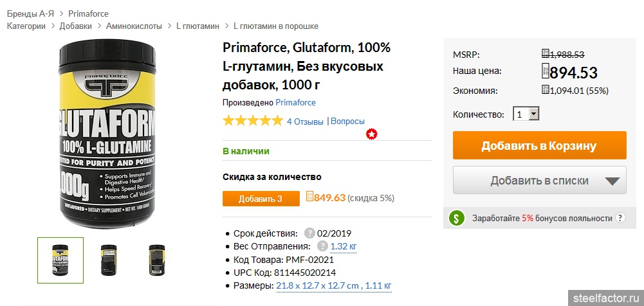Click the main Glutaform product image
This screenshot has height=306, width=644.
click(107, 134)
